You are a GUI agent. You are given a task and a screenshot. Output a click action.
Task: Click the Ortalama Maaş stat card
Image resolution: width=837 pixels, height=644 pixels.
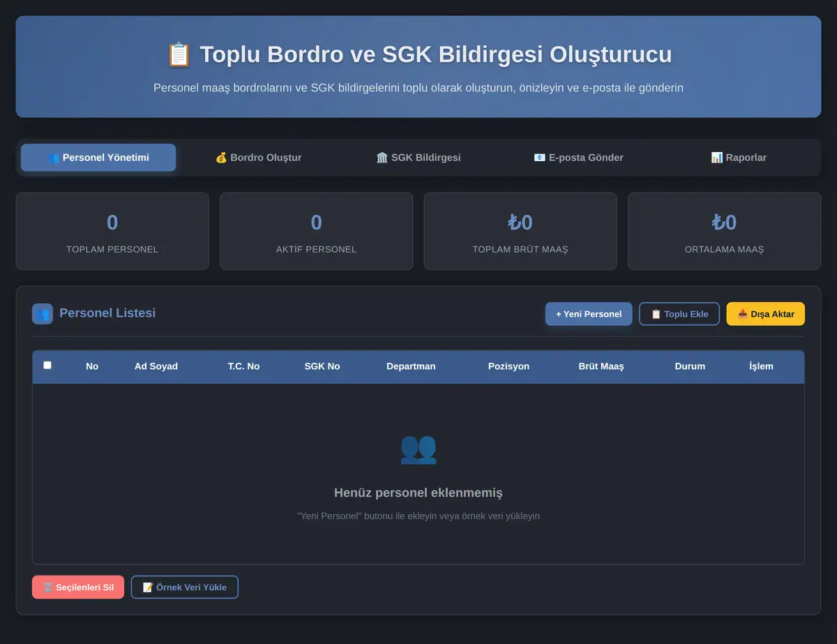[x=724, y=231]
